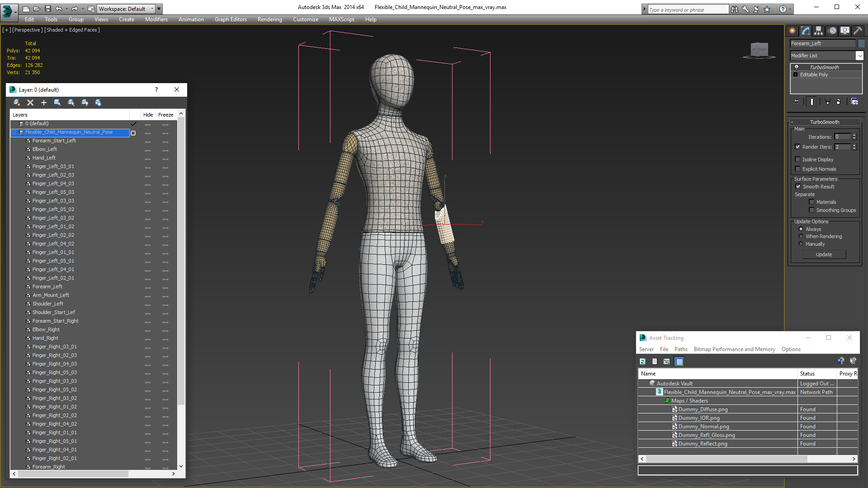The height and width of the screenshot is (488, 868).
Task: Click Create New Layer icon in layer toolbar
Action: click(x=17, y=103)
